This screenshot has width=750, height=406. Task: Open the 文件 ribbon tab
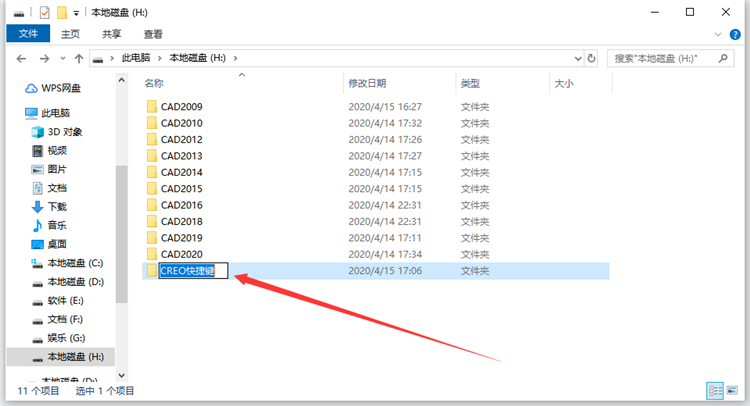click(28, 34)
